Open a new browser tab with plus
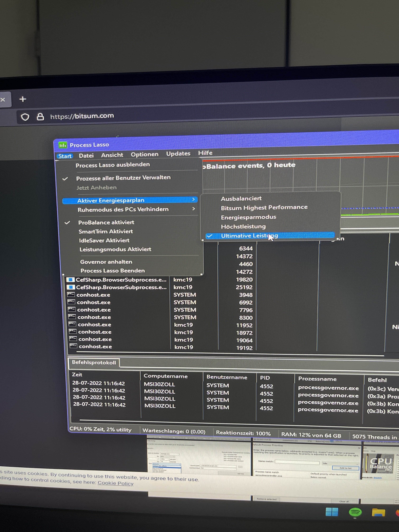Image resolution: width=399 pixels, height=532 pixels. [x=23, y=99]
